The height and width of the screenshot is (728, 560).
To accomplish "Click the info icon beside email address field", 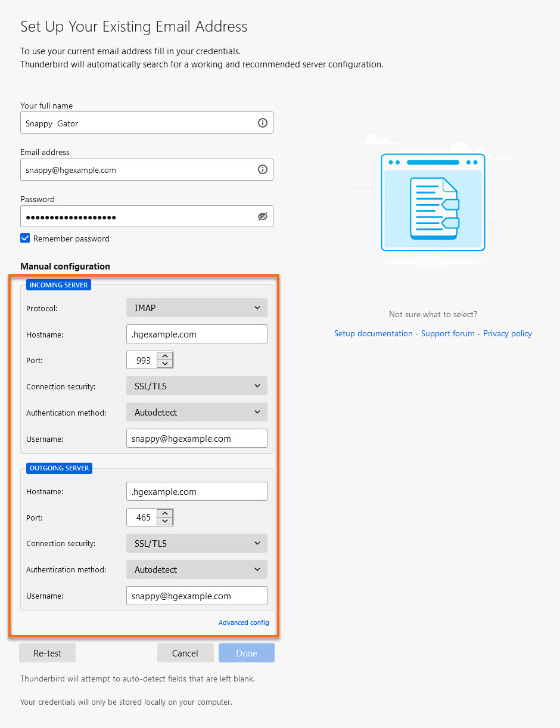I will [262, 169].
